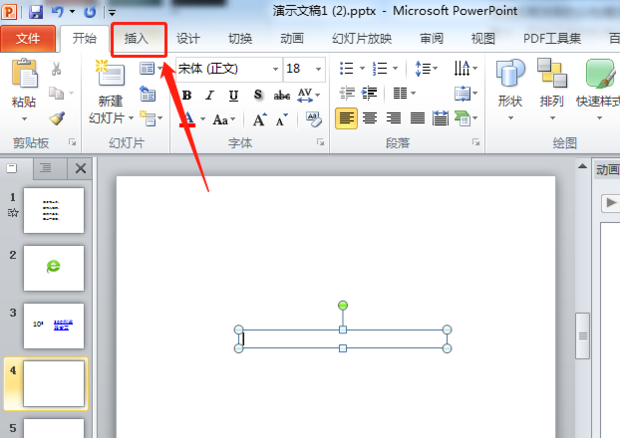Switch to the 切换 tab
The height and width of the screenshot is (438, 620).
click(240, 39)
